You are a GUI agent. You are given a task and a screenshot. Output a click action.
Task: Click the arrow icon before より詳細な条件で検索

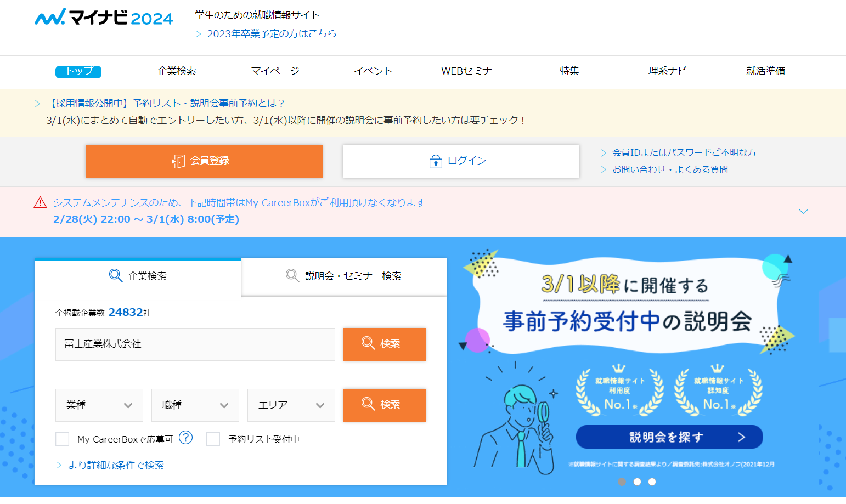(x=59, y=465)
